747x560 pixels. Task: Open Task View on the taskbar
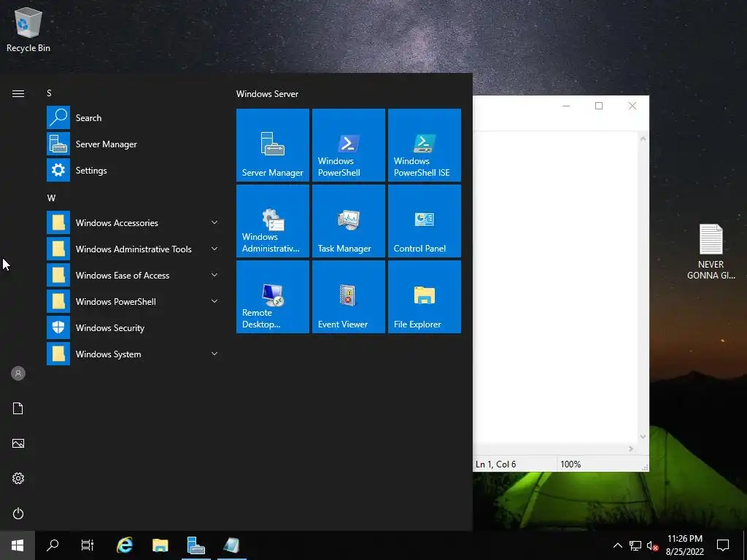pyautogui.click(x=88, y=545)
